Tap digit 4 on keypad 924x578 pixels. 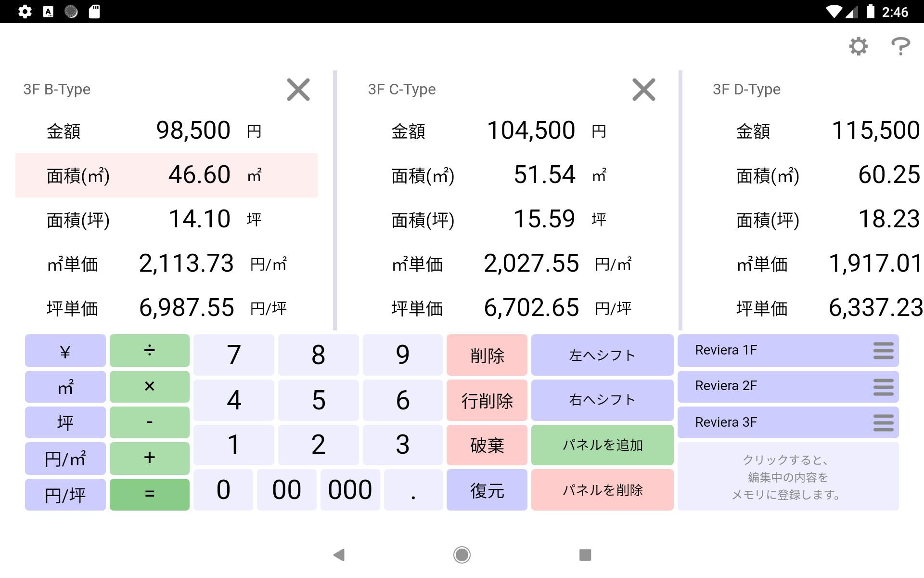tap(234, 400)
